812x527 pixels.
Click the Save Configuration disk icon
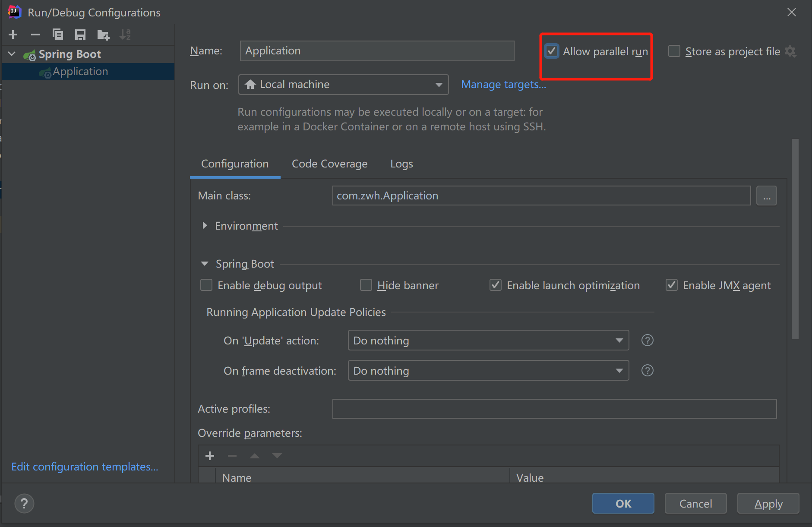click(80, 35)
